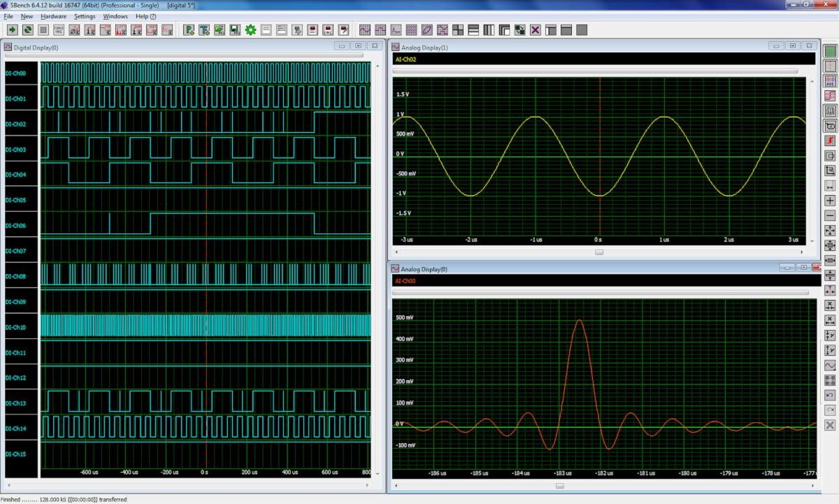
Task: Open the Hardware menu
Action: [54, 16]
